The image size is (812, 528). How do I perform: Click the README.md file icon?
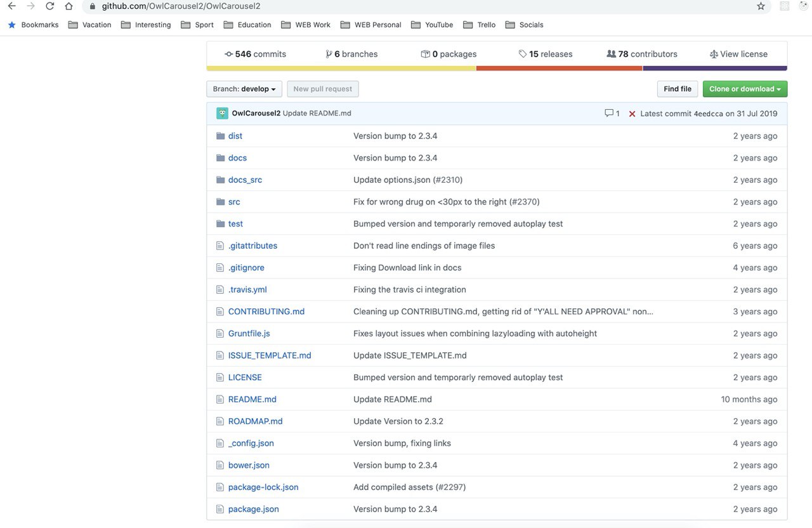coord(220,399)
